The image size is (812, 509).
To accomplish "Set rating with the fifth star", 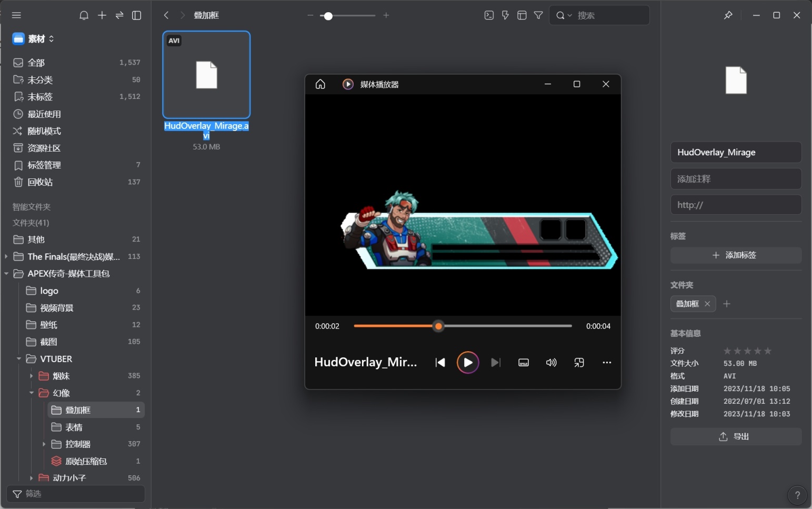I will (x=768, y=351).
